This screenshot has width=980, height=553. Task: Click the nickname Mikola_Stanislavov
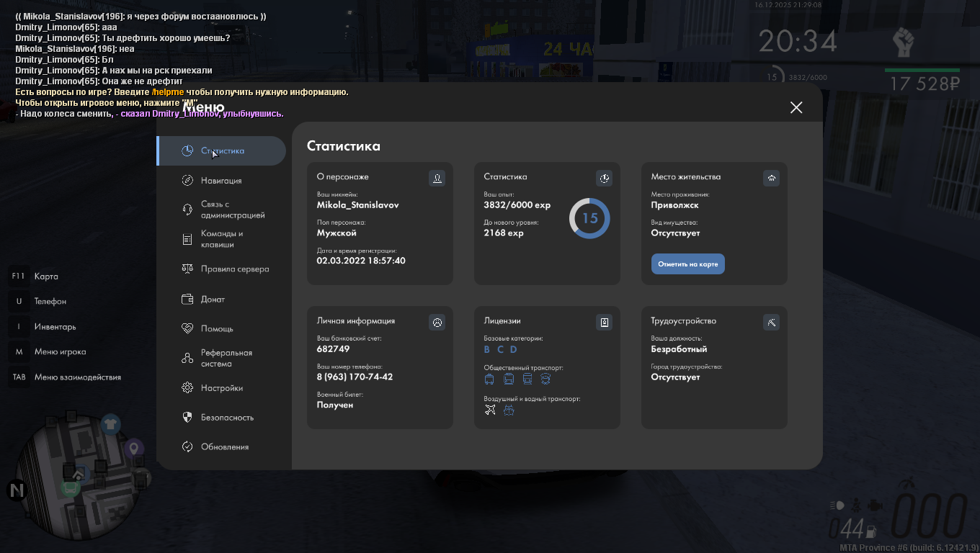pyautogui.click(x=358, y=204)
